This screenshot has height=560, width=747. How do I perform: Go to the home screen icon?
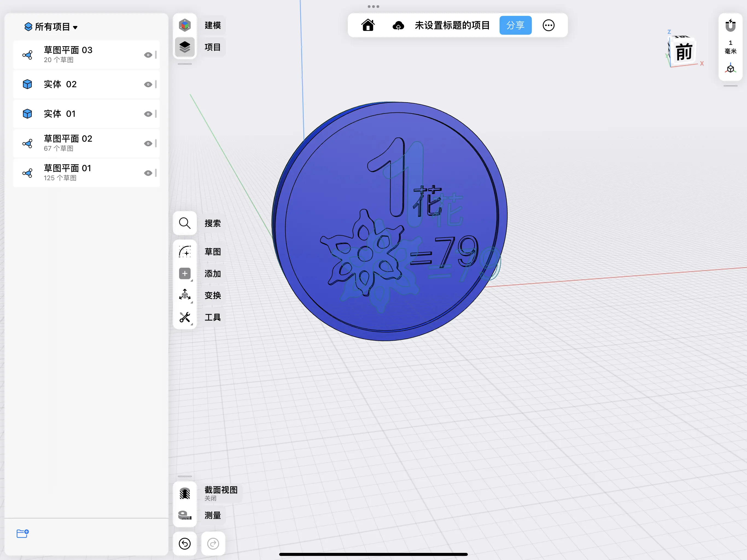point(368,25)
